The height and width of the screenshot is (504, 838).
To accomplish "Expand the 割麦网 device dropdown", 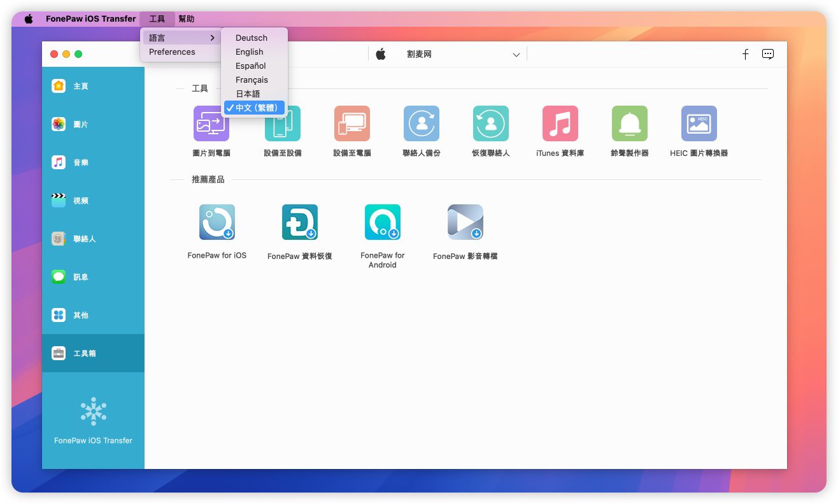I will 516,55.
